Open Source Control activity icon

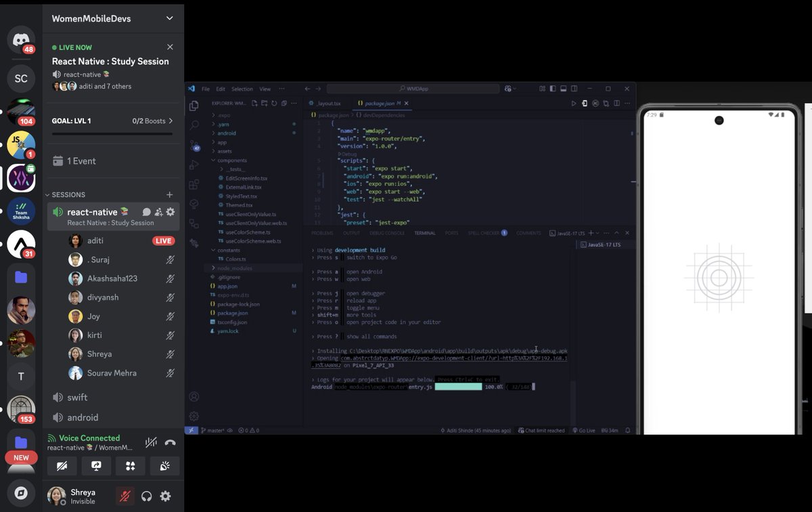tap(194, 145)
